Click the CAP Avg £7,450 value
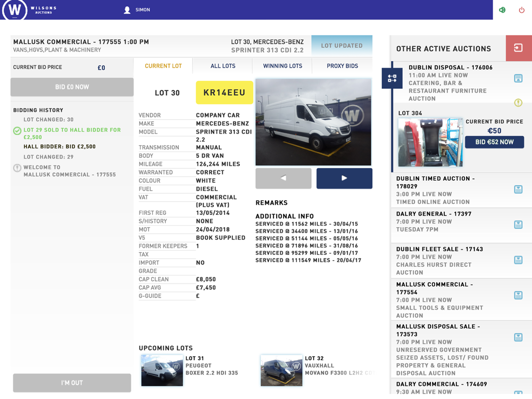532x399 pixels. pyautogui.click(x=205, y=287)
